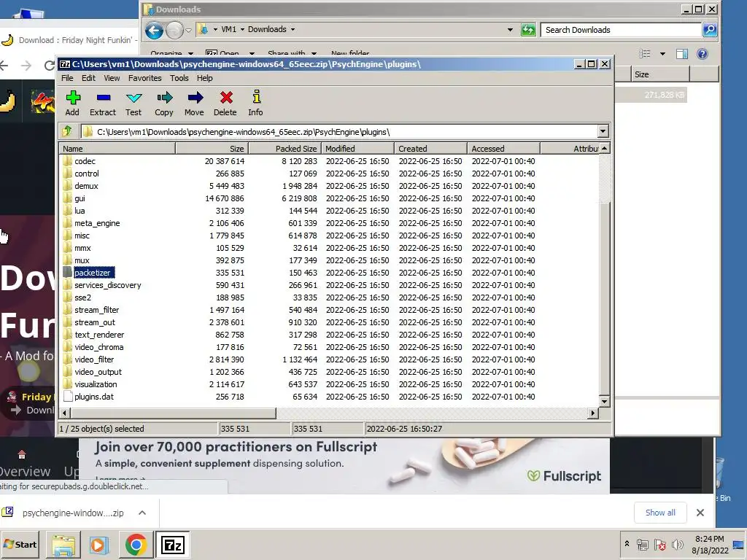Click Explorer change view icon
The height and width of the screenshot is (560, 747).
tap(645, 54)
